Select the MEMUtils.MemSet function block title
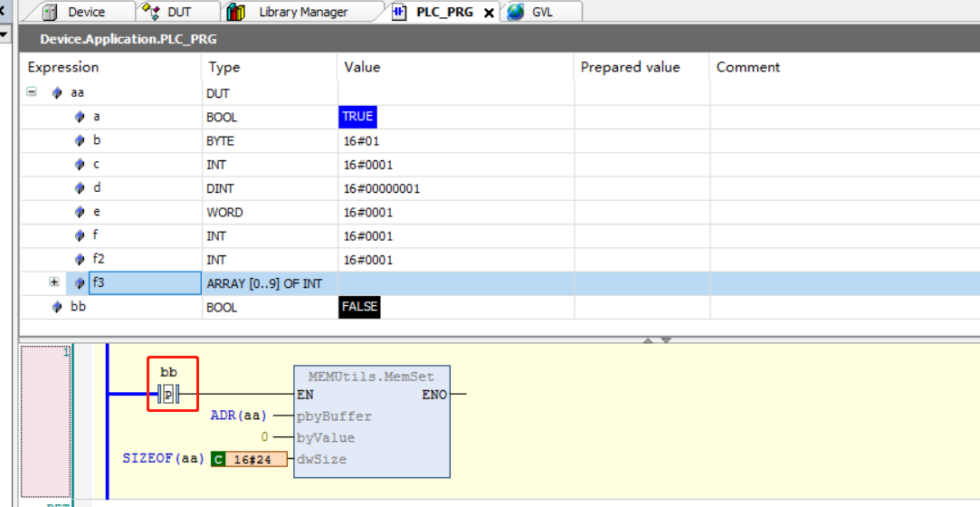 (x=371, y=377)
